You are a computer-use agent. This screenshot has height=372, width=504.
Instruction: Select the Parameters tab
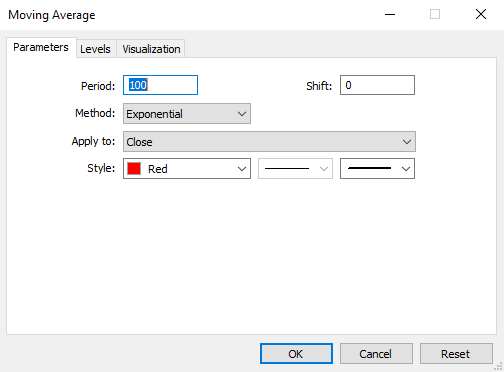pos(41,47)
